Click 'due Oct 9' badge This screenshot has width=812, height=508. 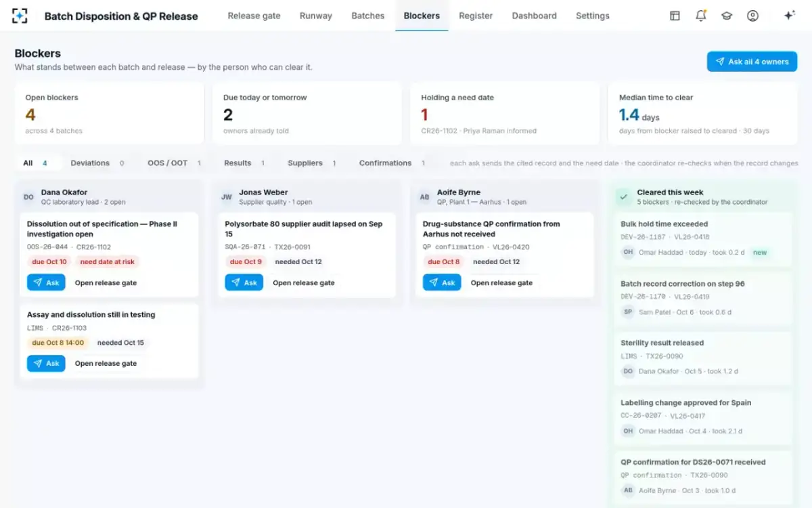pyautogui.click(x=246, y=262)
